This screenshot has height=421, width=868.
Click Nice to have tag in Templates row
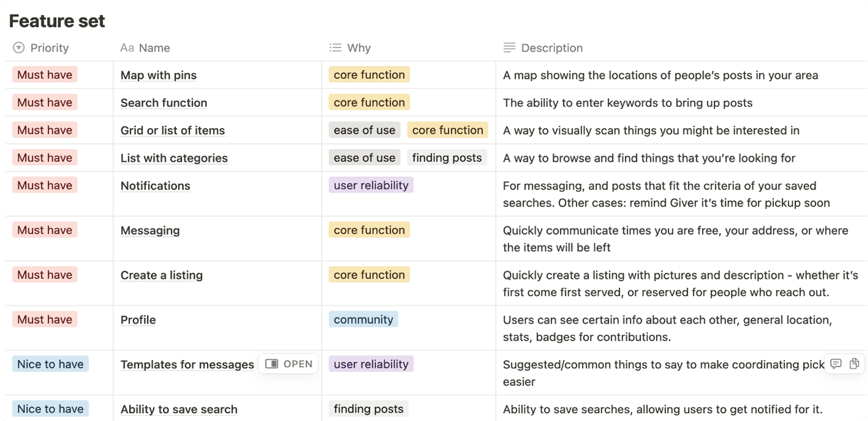[50, 364]
